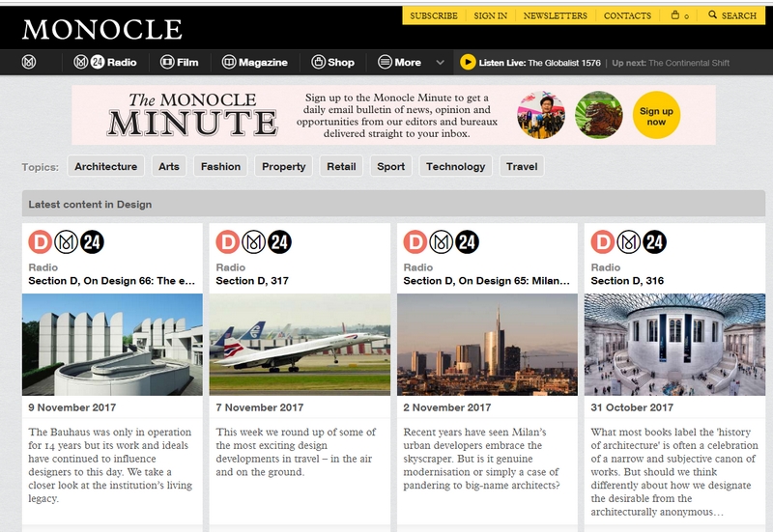
Task: Click SIGN IN in the top bar
Action: 491,15
